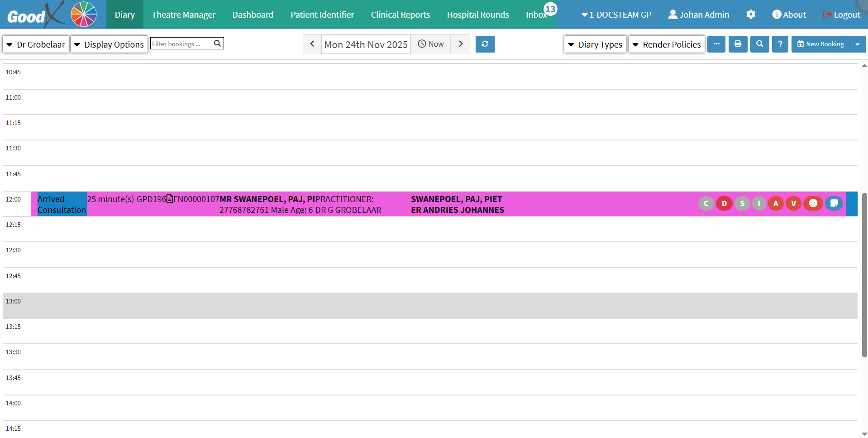Switch to the Theatre Manager tab
This screenshot has width=868, height=438.
pos(183,14)
